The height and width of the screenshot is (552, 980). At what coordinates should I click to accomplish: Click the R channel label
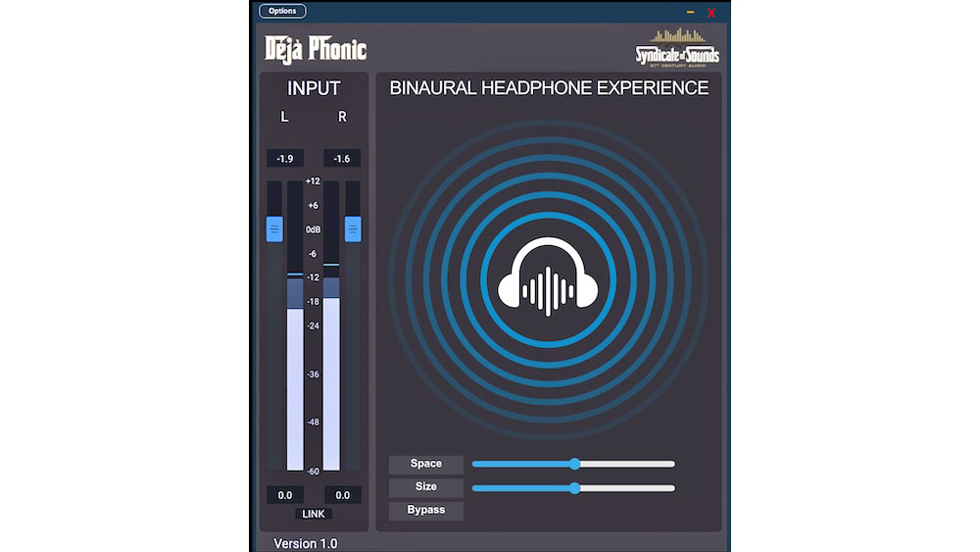(342, 117)
